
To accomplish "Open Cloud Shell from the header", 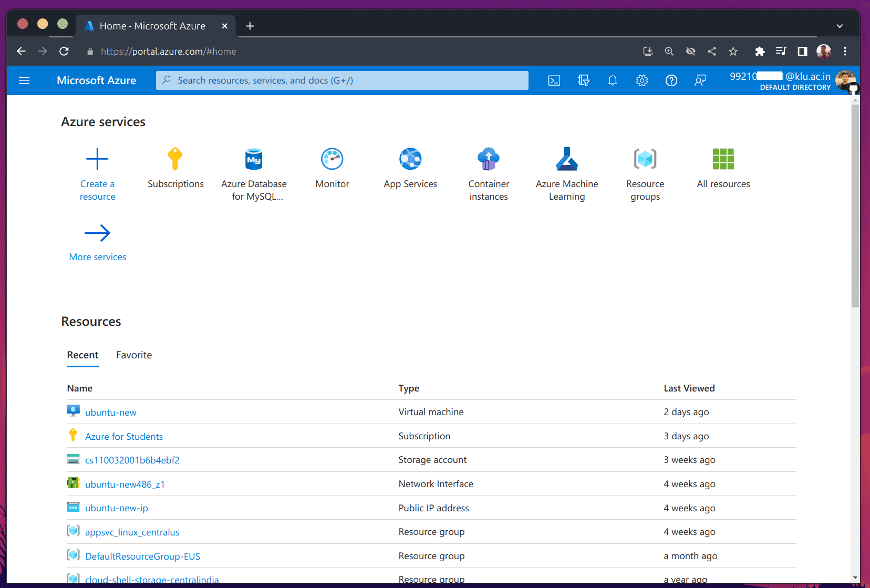I will [554, 80].
